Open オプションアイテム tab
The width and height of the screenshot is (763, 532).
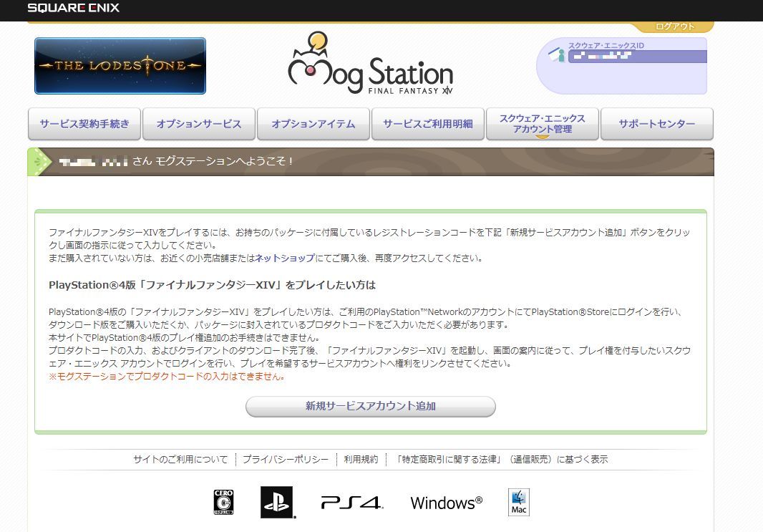click(314, 124)
